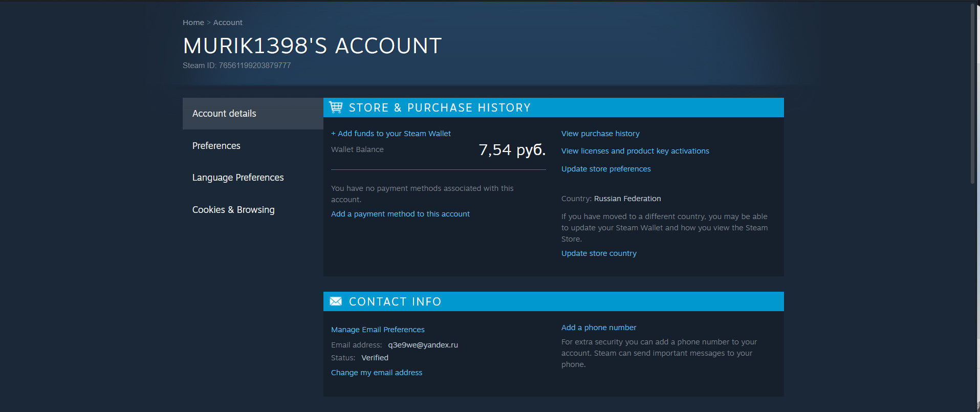Switch to the Preferences sidebar tab

216,146
